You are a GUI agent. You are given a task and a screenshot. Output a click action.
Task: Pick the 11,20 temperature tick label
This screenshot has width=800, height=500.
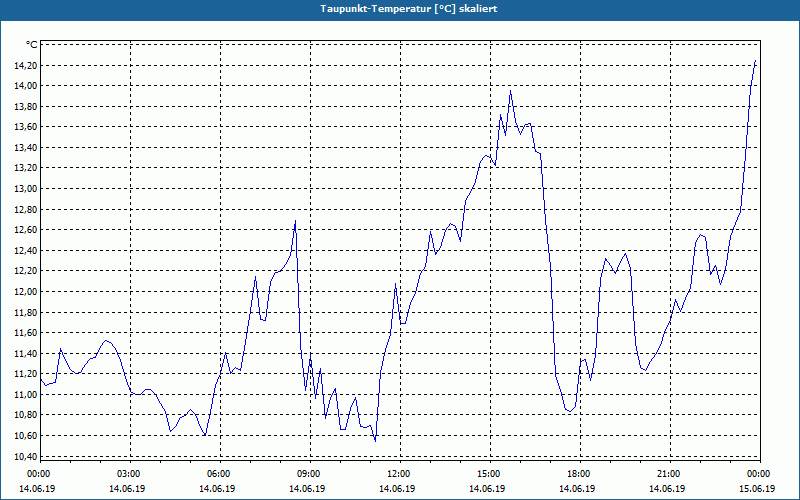coord(27,374)
